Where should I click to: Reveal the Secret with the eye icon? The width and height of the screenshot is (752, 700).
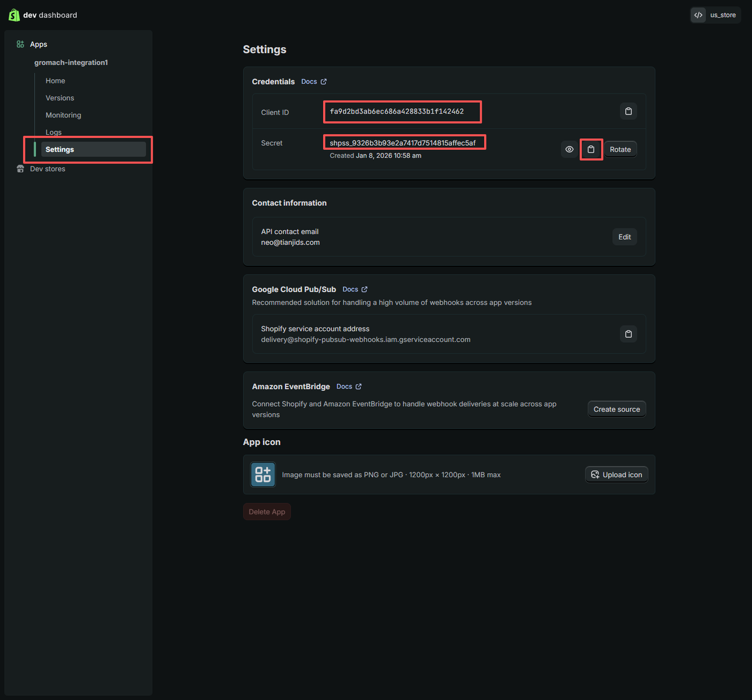click(x=569, y=149)
